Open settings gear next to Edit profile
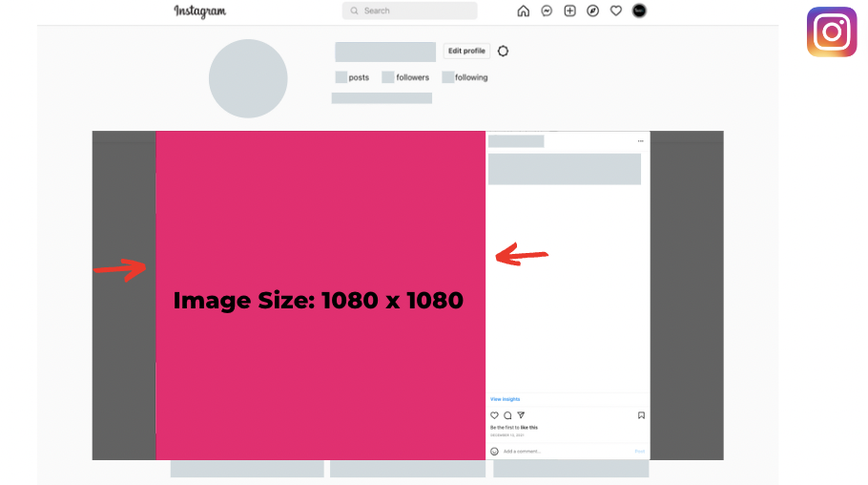Image resolution: width=868 pixels, height=485 pixels. click(503, 51)
